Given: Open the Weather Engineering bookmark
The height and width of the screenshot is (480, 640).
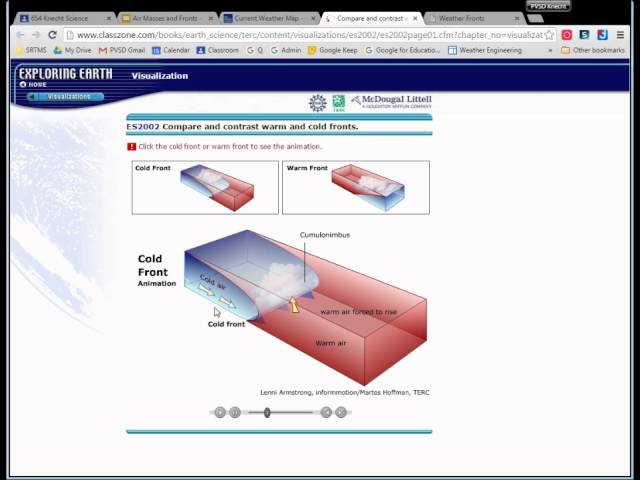Looking at the screenshot, I should click(x=485, y=50).
